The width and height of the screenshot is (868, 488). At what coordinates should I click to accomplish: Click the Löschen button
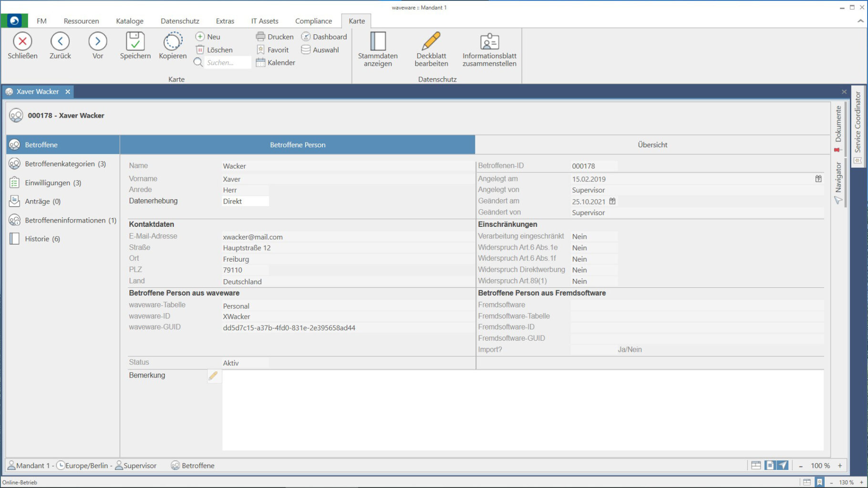click(x=214, y=50)
